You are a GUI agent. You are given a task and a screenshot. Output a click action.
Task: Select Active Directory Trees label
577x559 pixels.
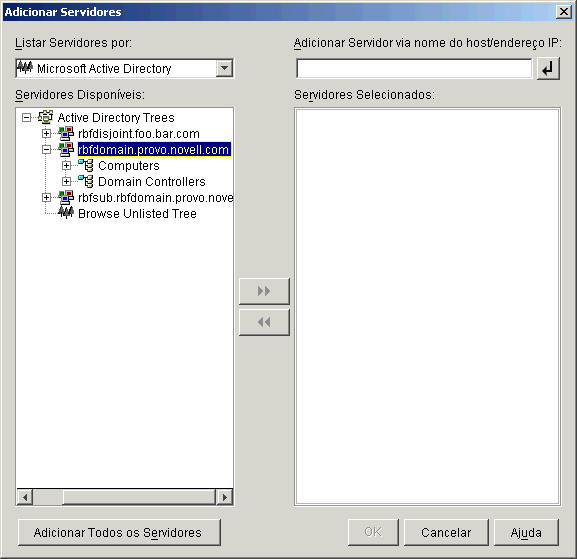(x=116, y=117)
